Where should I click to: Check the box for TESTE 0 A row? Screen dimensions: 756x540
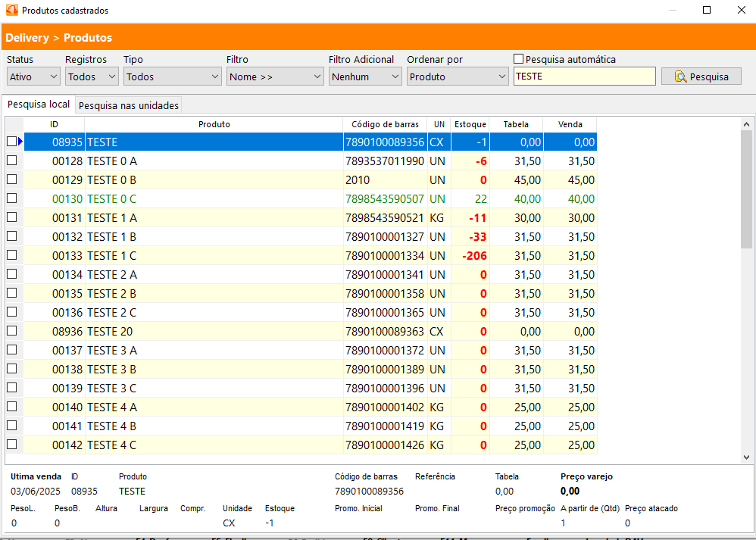coord(11,161)
